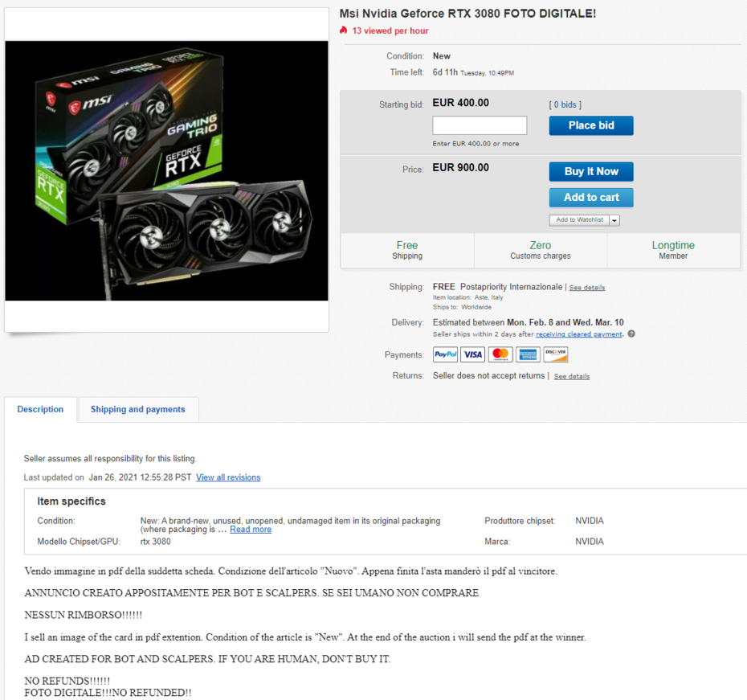This screenshot has width=747, height=700.
Task: Click the red flame viewed-per-hour icon
Action: click(344, 31)
